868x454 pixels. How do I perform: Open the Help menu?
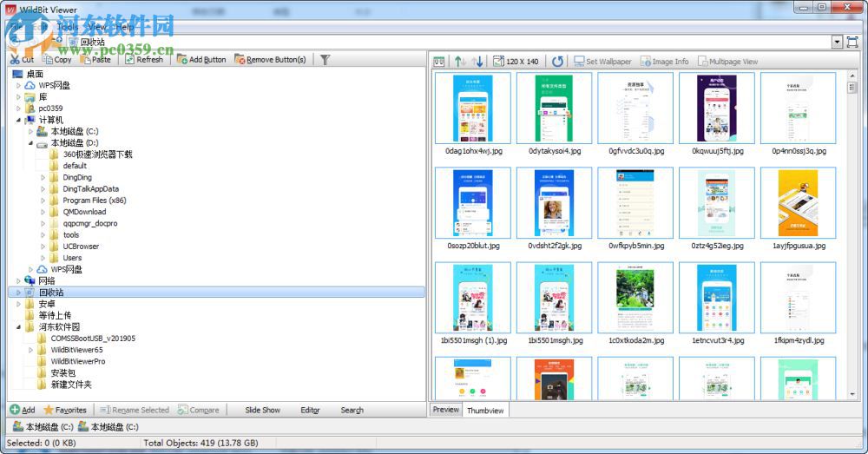(x=124, y=26)
